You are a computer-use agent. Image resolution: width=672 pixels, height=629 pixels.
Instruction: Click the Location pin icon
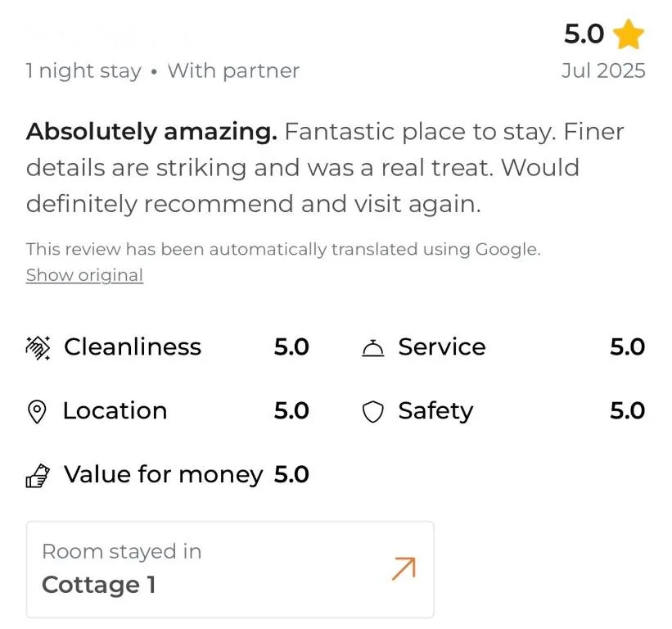37,411
